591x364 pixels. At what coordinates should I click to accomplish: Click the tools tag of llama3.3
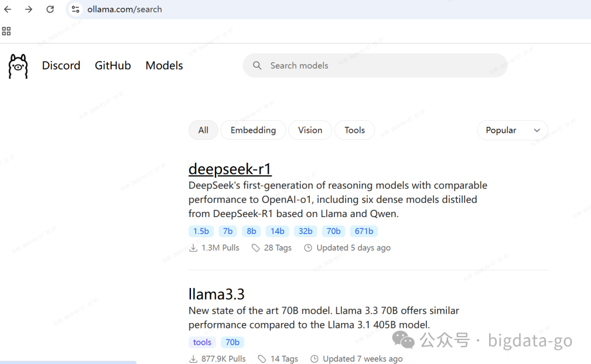tap(202, 342)
